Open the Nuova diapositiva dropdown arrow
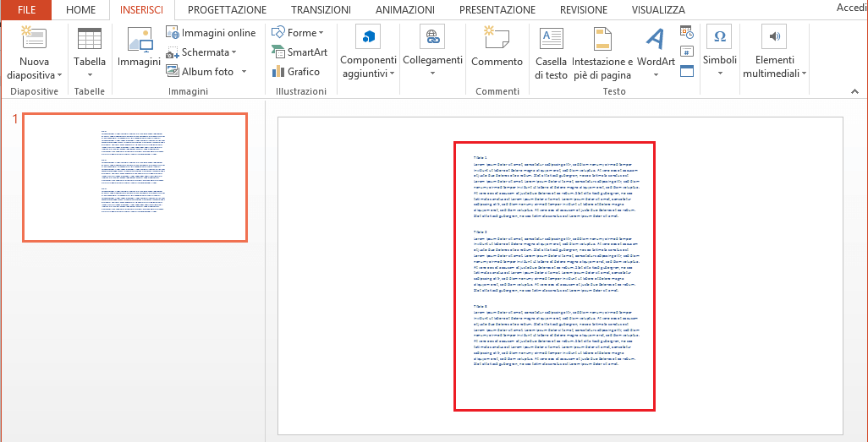This screenshot has width=868, height=442. click(x=59, y=75)
